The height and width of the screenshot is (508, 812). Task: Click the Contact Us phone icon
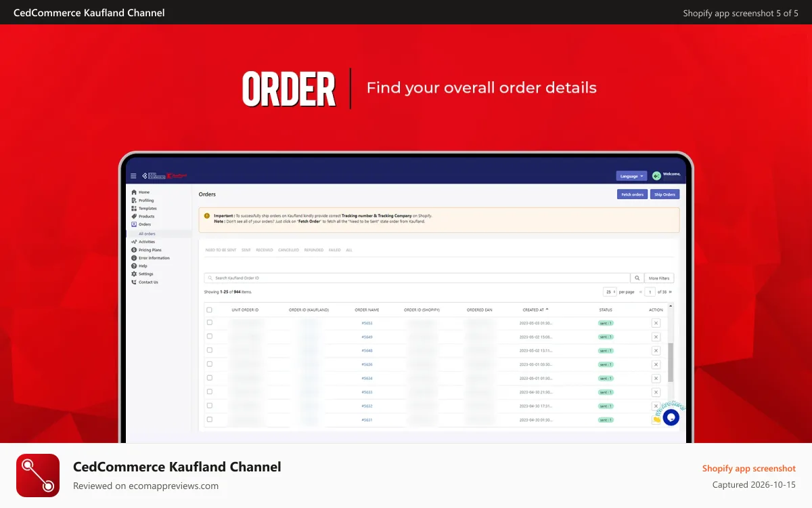[134, 282]
